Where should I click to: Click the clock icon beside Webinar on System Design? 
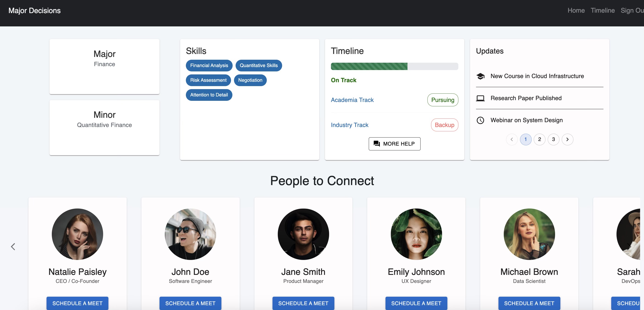(480, 120)
